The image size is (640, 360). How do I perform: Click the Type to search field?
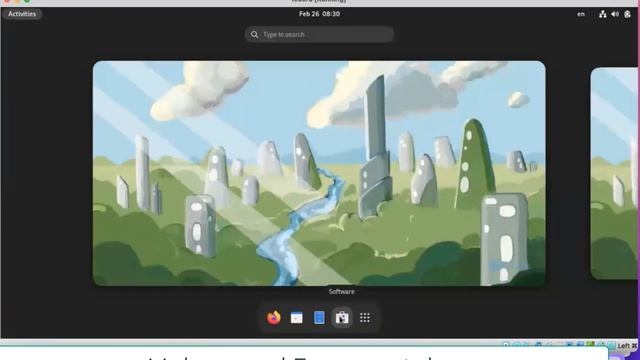point(319,34)
